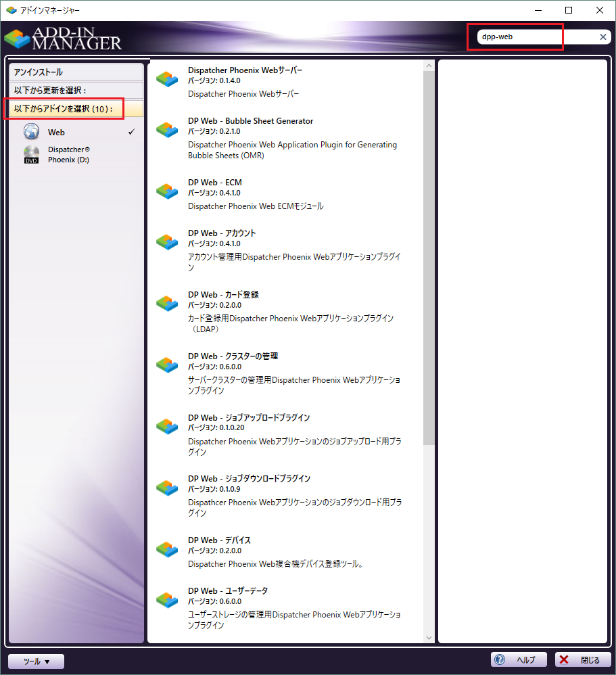Viewport: 616px width, 675px height.
Task: Click the バージョン: 0.1.4.0 version text
Action: (x=214, y=81)
